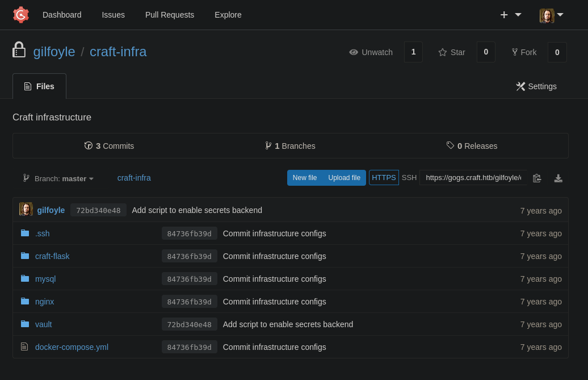Image resolution: width=588 pixels, height=380 pixels.
Task: Open the plus create-new dropdown
Action: [x=510, y=15]
